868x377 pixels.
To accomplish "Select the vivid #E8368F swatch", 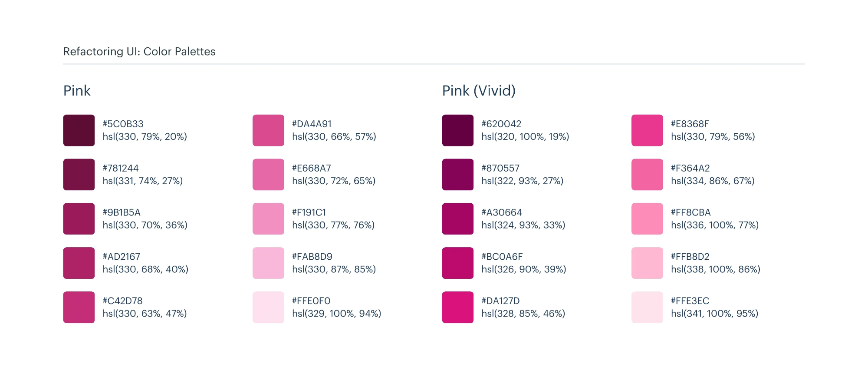I will pos(647,130).
